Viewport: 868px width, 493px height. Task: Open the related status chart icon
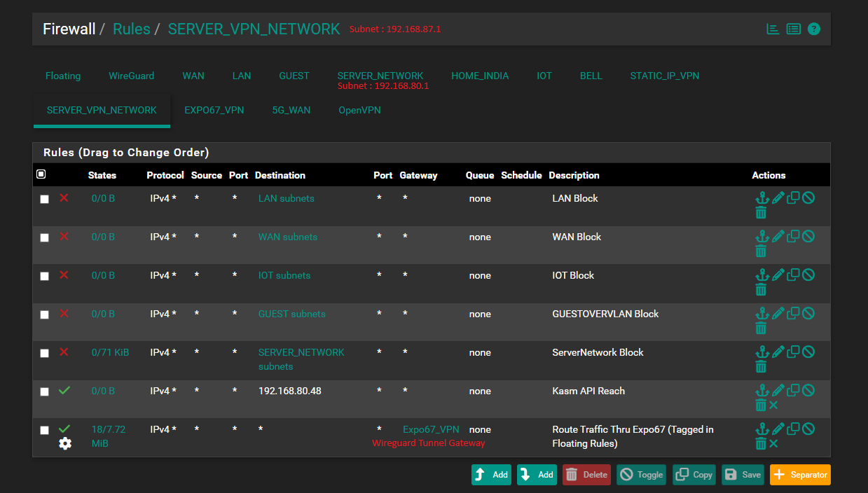click(x=773, y=29)
